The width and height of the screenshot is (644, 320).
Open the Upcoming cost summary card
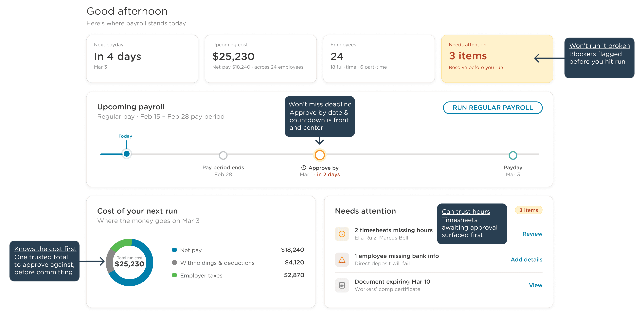(260, 59)
